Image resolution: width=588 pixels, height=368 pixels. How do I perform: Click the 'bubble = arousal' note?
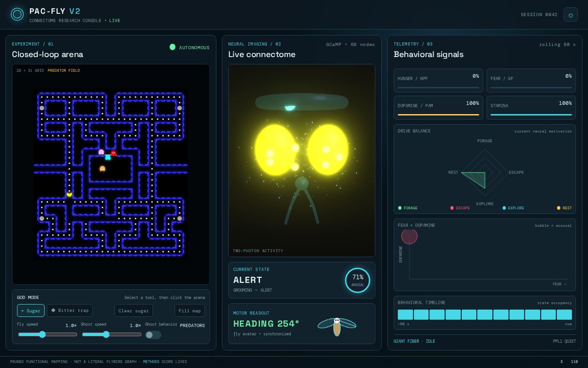(554, 225)
